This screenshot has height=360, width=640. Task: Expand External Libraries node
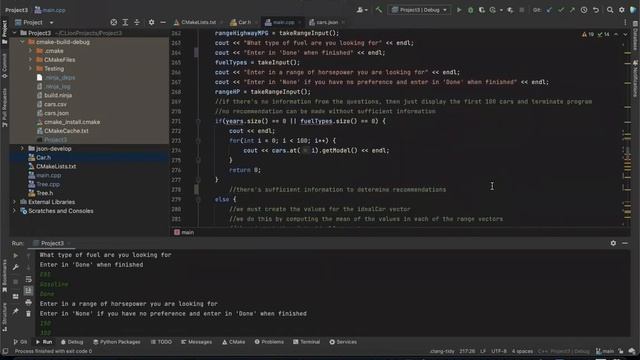(15, 202)
